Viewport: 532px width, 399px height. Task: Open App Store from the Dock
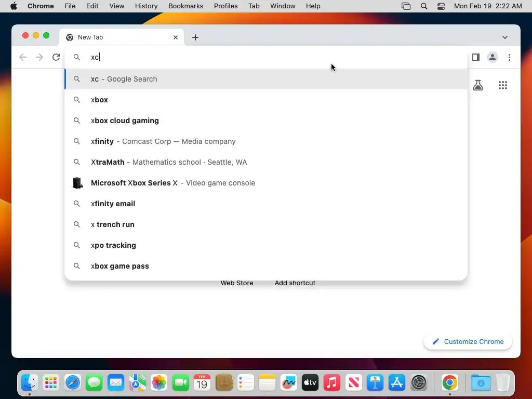396,383
